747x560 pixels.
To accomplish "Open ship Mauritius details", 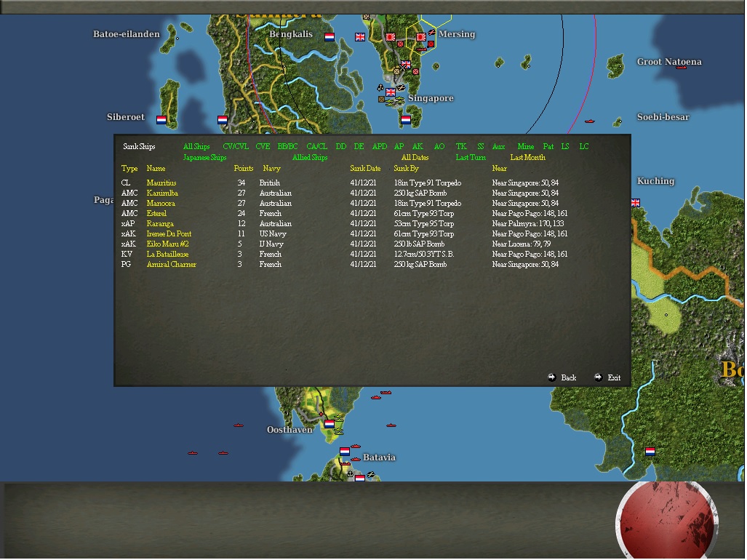I will pos(162,183).
